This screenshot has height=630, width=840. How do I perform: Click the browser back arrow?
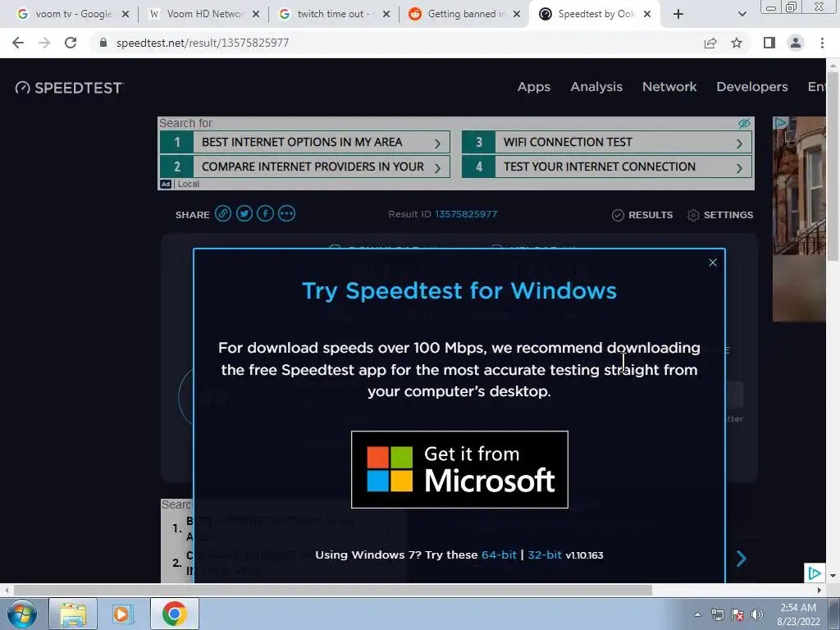pyautogui.click(x=18, y=43)
